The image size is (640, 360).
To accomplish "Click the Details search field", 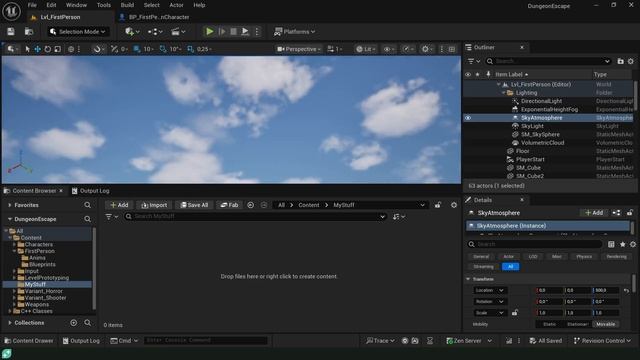I will [535, 244].
